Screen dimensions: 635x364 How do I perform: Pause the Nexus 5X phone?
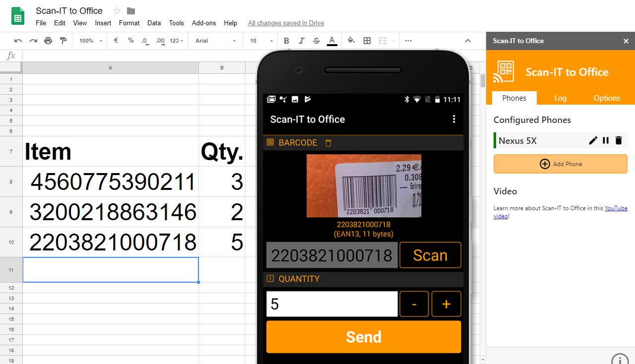[x=606, y=140]
